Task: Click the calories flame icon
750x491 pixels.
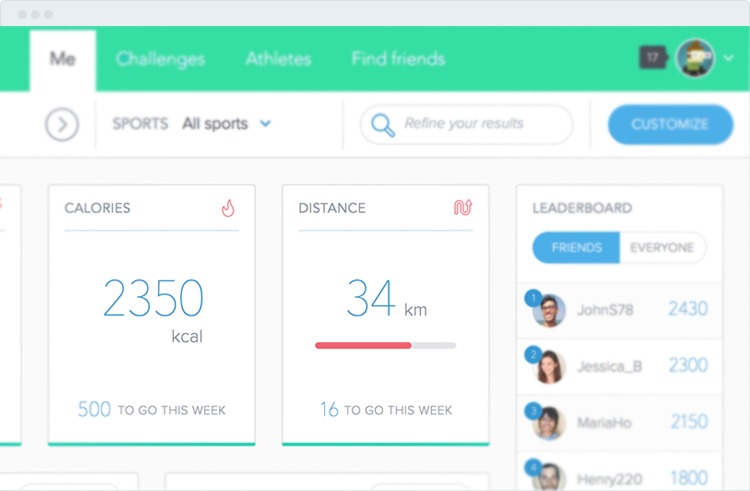Action: [228, 208]
